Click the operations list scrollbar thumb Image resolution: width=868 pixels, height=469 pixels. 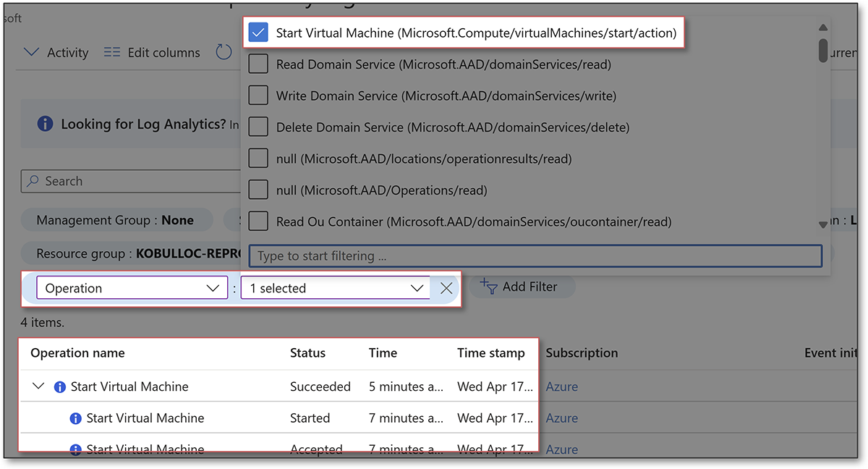point(823,50)
